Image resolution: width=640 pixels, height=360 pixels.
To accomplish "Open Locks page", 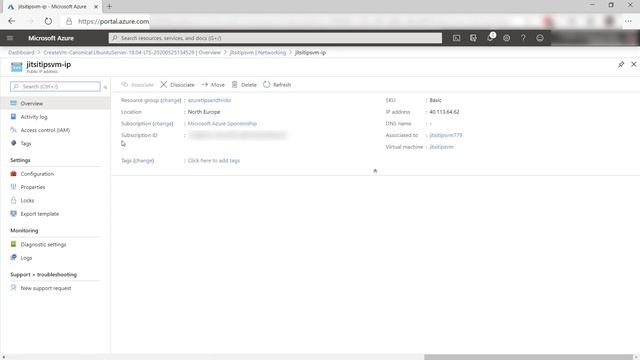I will coord(27,200).
